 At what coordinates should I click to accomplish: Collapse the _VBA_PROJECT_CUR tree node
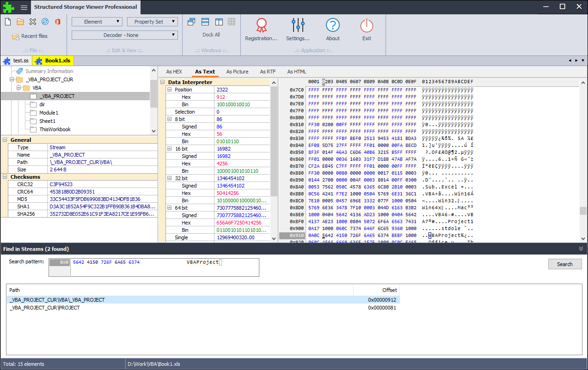[x=12, y=79]
